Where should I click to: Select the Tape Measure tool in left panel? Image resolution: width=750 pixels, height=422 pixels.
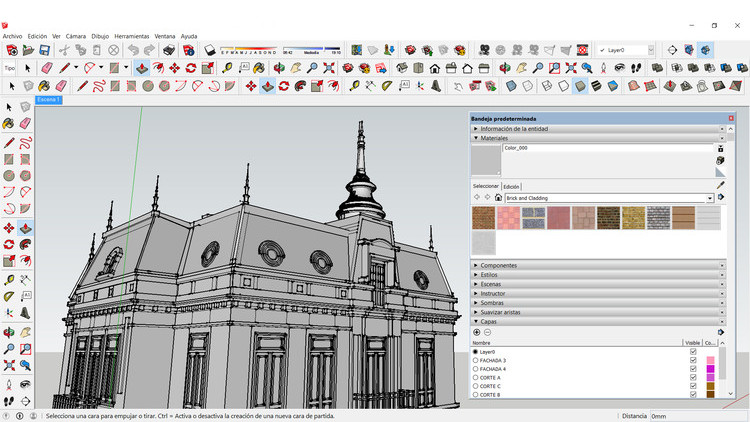coord(9,280)
